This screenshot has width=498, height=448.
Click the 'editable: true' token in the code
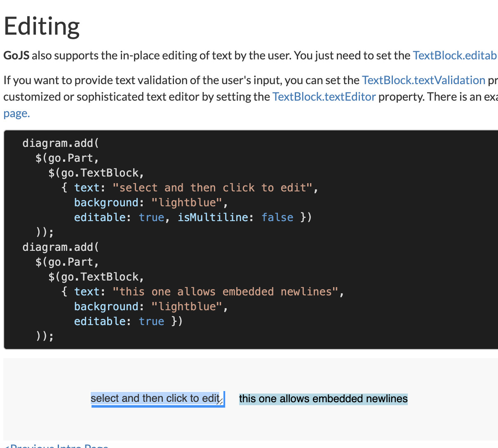119,217
